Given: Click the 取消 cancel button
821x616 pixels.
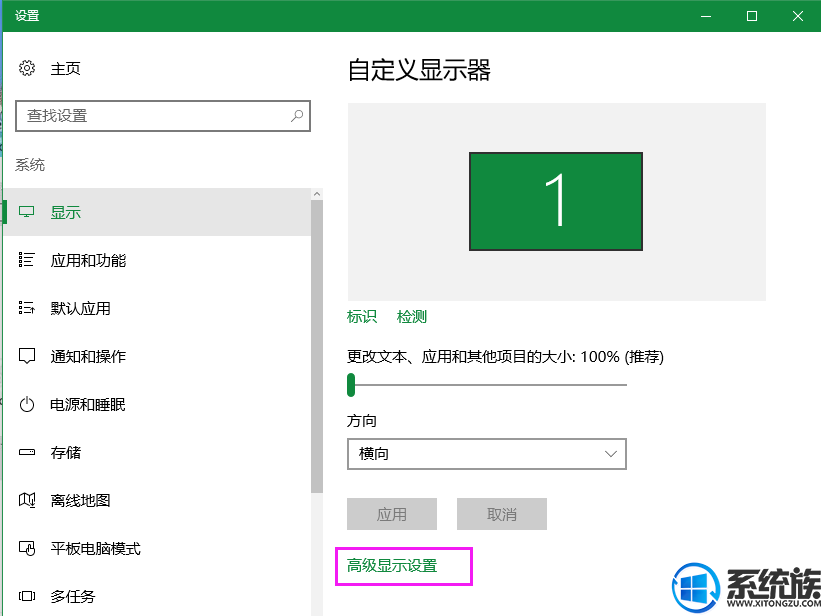Looking at the screenshot, I should 502,514.
